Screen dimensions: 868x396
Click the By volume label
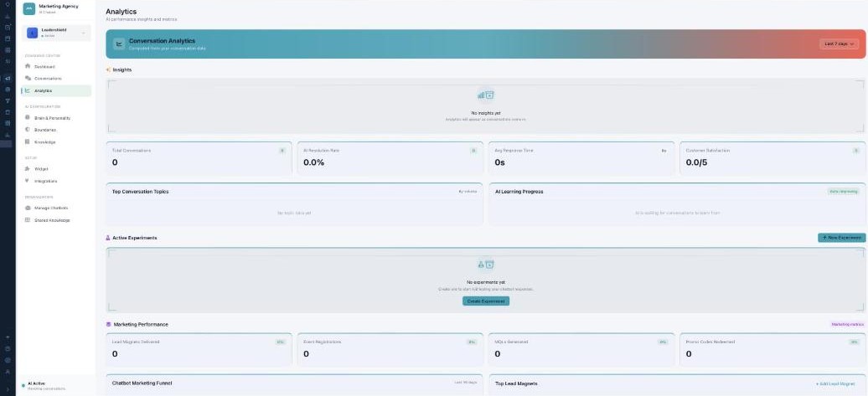pyautogui.click(x=468, y=192)
